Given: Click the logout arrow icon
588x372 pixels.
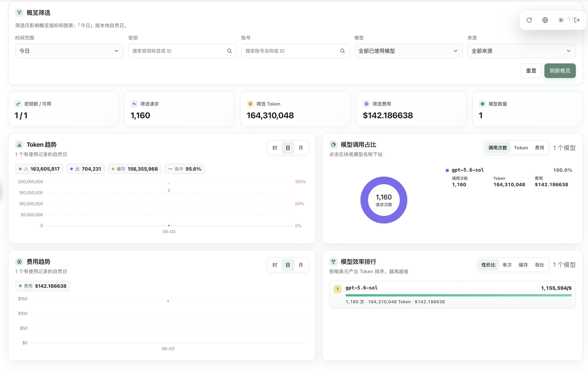Looking at the screenshot, I should pyautogui.click(x=577, y=20).
